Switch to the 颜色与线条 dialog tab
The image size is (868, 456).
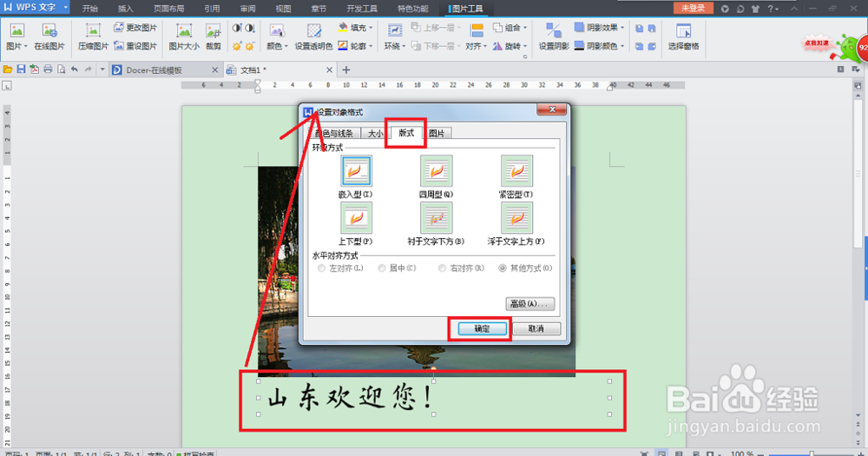(x=334, y=134)
